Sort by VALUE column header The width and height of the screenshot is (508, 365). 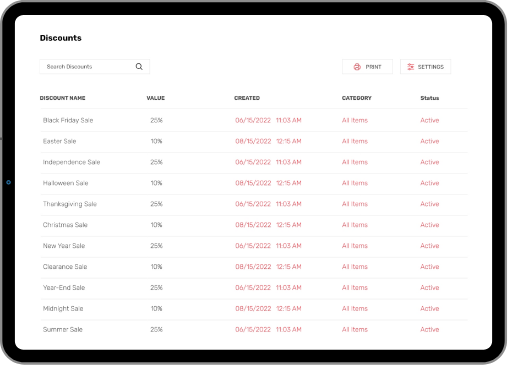point(156,98)
